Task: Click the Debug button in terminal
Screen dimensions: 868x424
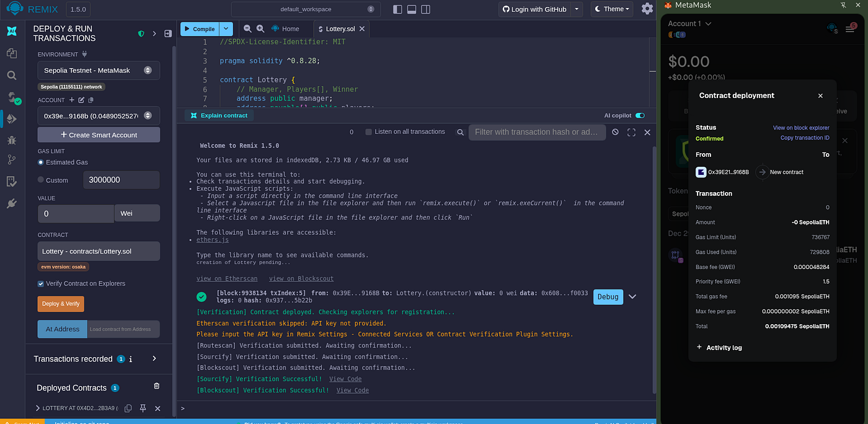Action: tap(608, 297)
